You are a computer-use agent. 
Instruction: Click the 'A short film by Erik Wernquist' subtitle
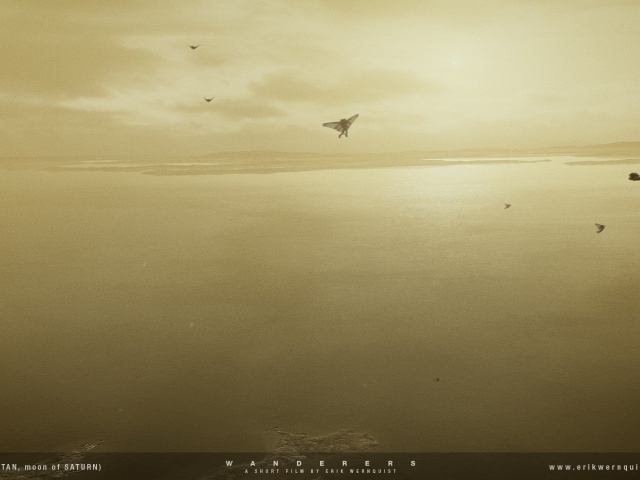(x=321, y=471)
